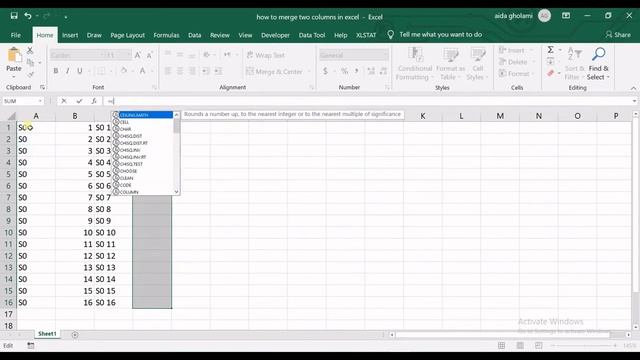Click the Share button
This screenshot has height=360, width=640.
tap(618, 35)
